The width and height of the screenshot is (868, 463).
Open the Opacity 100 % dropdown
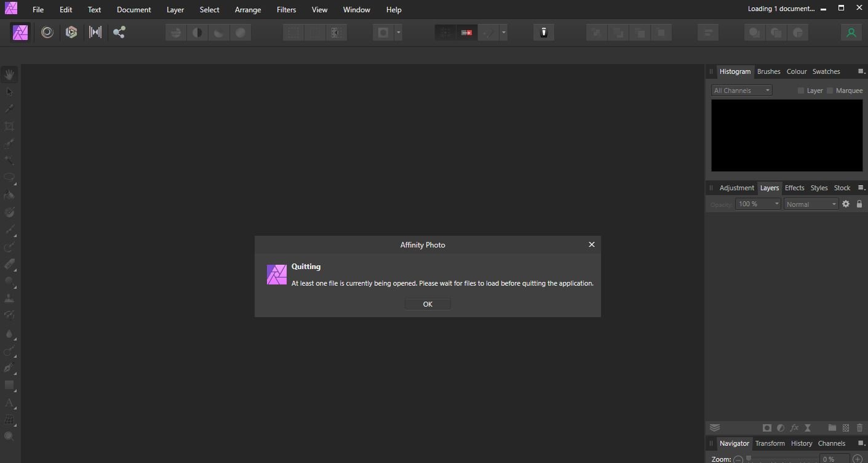tap(758, 204)
